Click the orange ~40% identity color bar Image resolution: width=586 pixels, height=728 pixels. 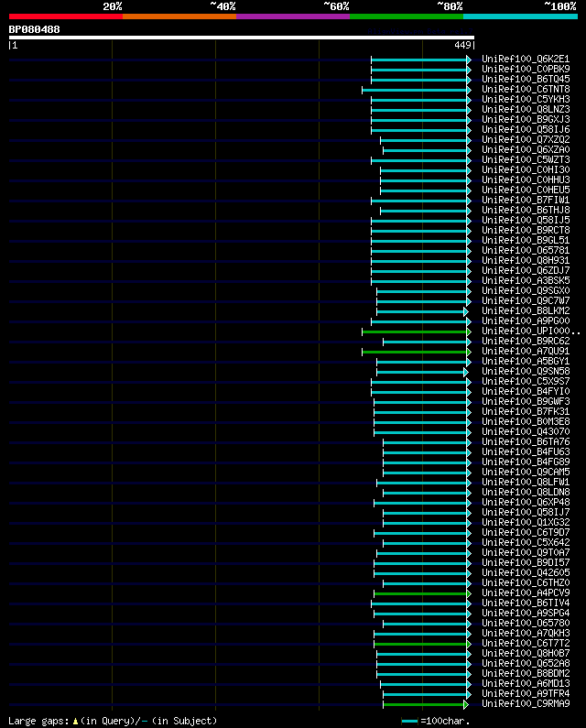[x=179, y=16]
